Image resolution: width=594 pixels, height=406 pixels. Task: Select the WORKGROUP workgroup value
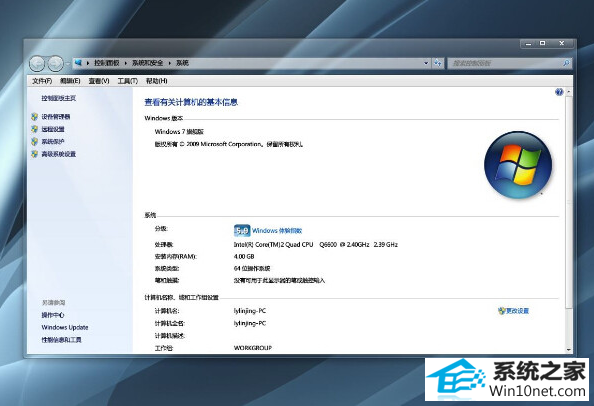(x=253, y=348)
